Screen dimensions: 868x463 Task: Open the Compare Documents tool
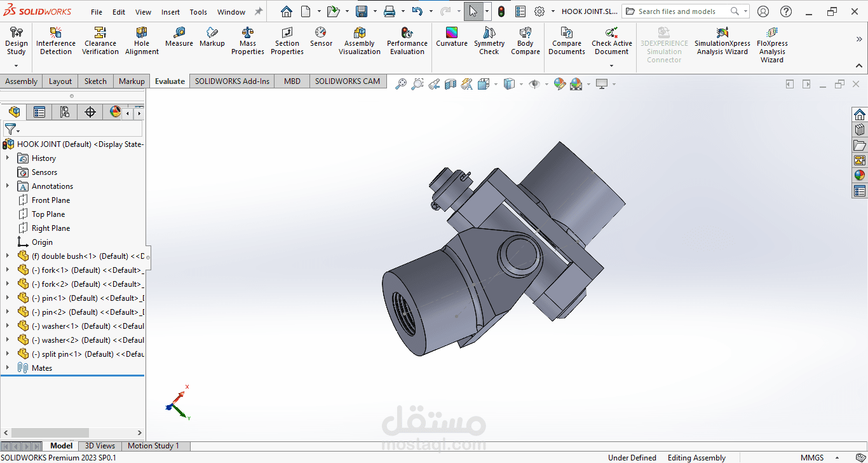pyautogui.click(x=567, y=41)
